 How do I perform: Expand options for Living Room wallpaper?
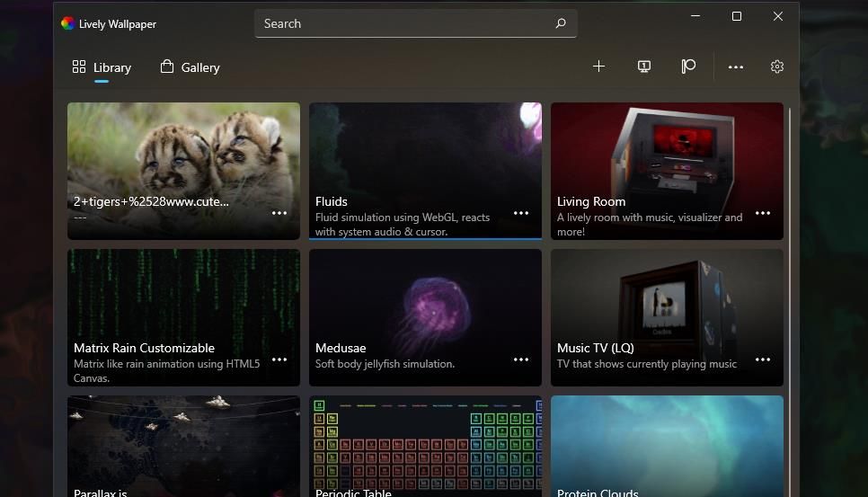763,213
